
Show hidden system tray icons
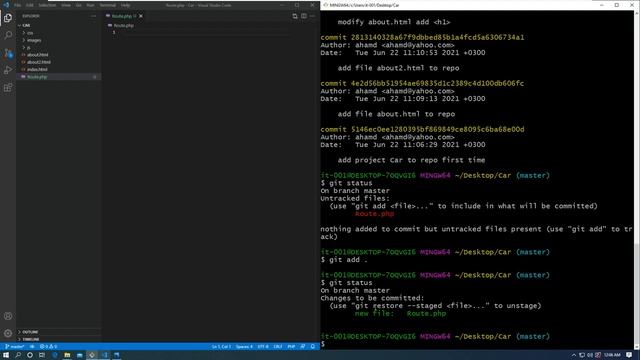(x=573, y=355)
